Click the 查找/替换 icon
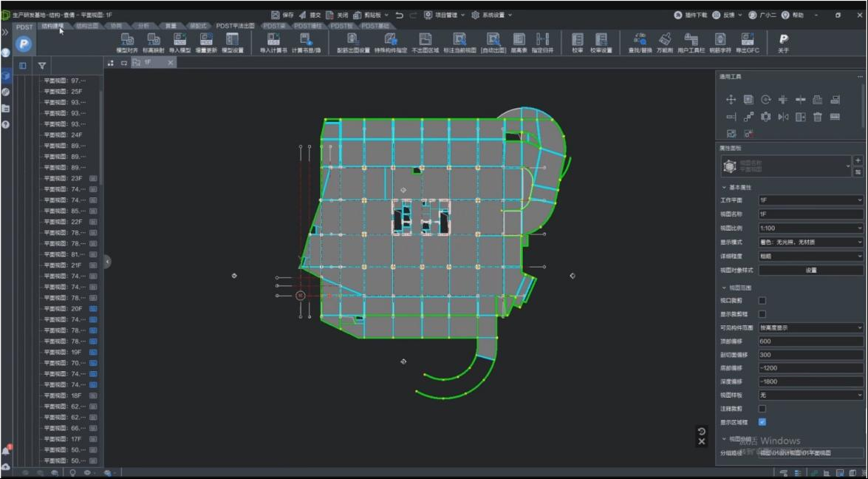The width and height of the screenshot is (868, 479). (640, 39)
